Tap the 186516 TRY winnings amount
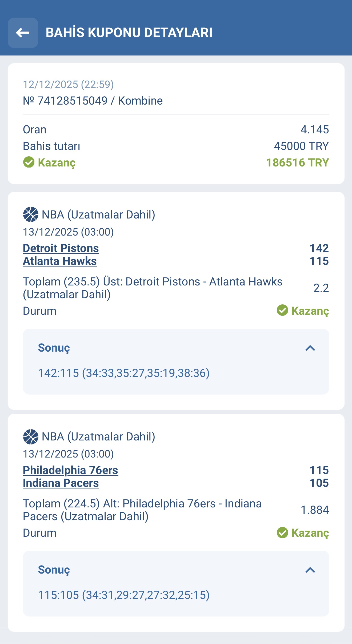 pyautogui.click(x=297, y=162)
